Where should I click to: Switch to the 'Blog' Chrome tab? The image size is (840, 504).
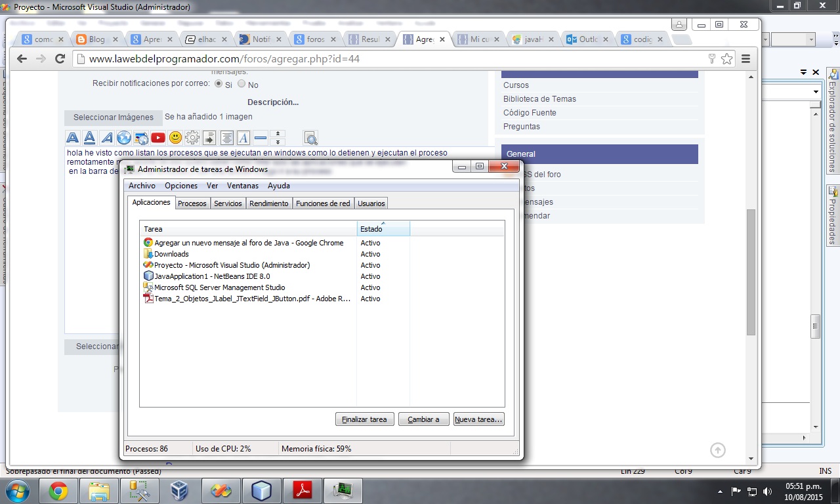click(96, 39)
